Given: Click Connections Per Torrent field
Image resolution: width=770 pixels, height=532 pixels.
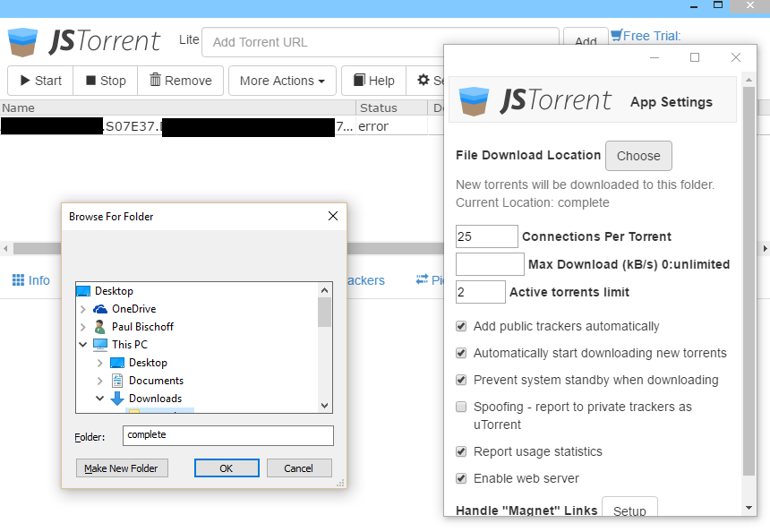Looking at the screenshot, I should tap(487, 236).
